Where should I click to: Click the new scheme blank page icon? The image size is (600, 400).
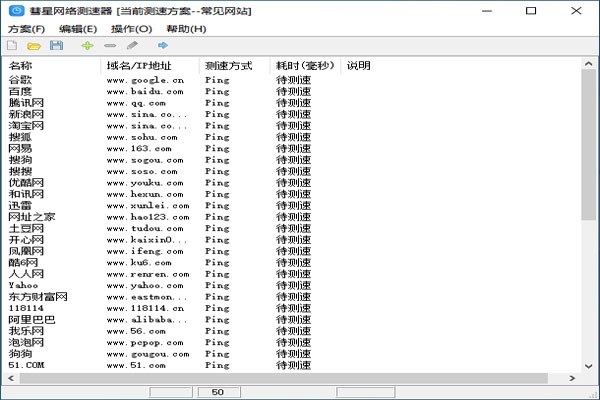(x=12, y=46)
